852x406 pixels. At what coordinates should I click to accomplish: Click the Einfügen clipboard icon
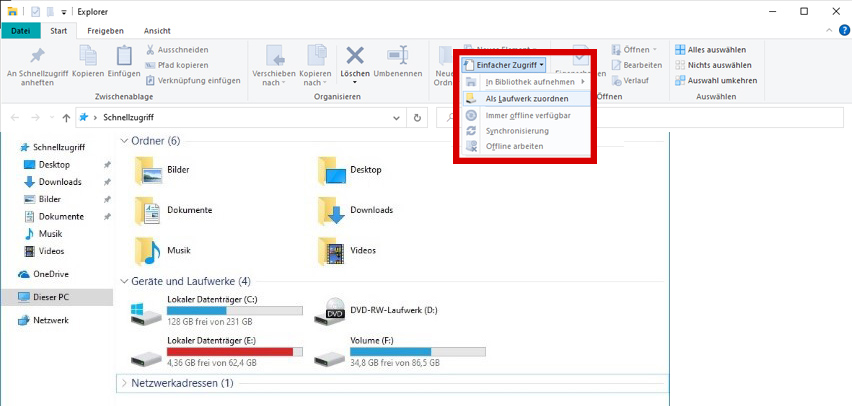(x=124, y=57)
